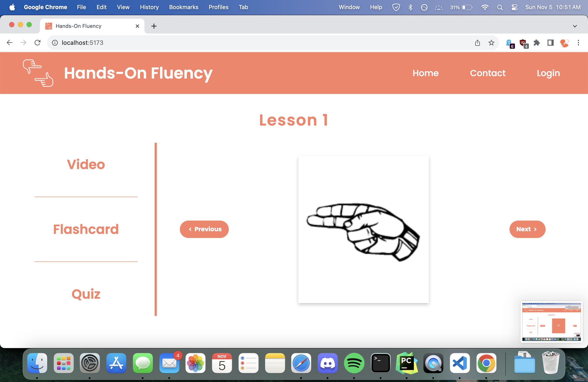588x382 pixels.
Task: Flip the hand sign flashcard
Action: pos(363,229)
